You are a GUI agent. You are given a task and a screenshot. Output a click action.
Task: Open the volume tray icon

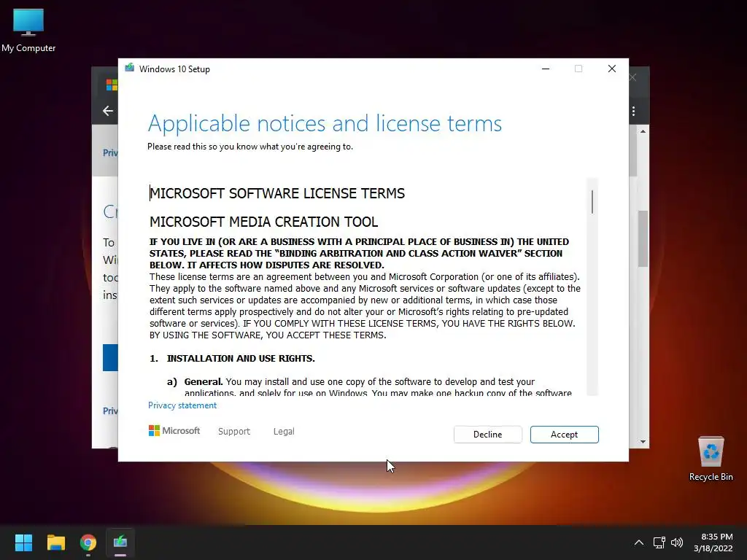(676, 542)
